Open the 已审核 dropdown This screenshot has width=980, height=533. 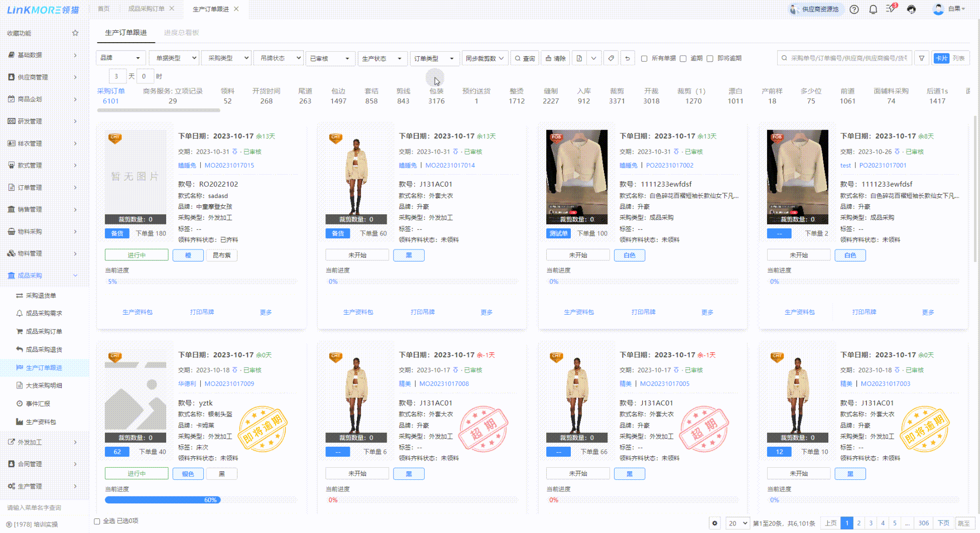tap(330, 59)
